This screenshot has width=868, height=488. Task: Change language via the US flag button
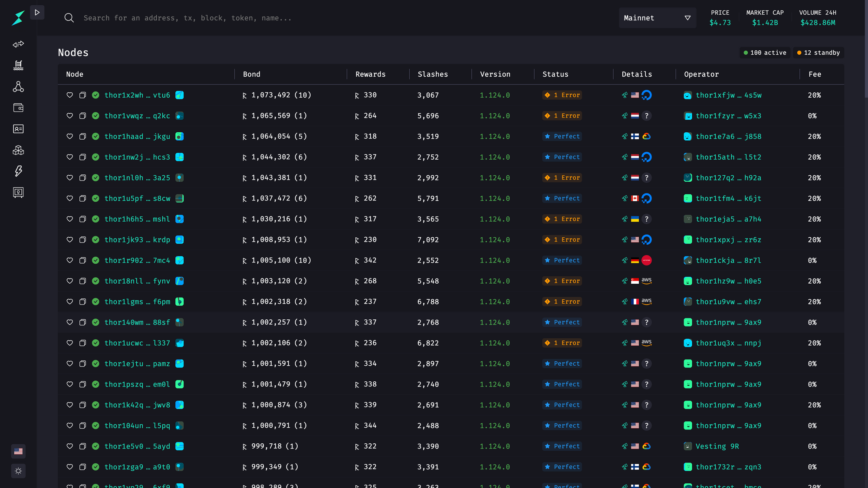(x=18, y=452)
